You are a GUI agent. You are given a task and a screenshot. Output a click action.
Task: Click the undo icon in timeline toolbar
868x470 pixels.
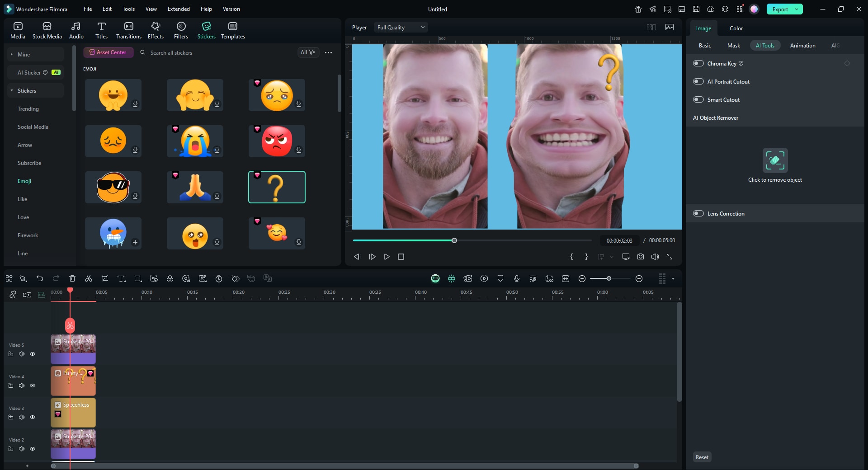40,278
